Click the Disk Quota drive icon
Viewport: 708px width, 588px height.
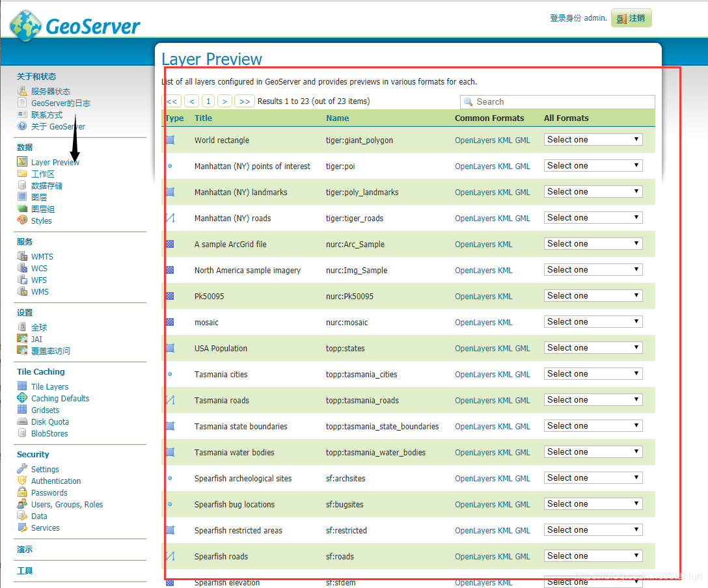22,421
